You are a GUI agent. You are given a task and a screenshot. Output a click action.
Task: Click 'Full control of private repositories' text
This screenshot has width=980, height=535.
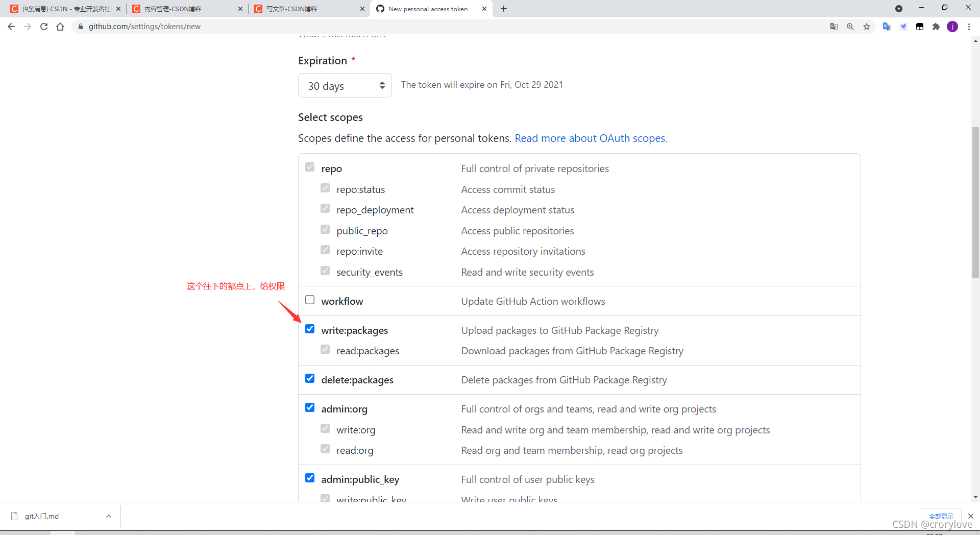pos(535,168)
